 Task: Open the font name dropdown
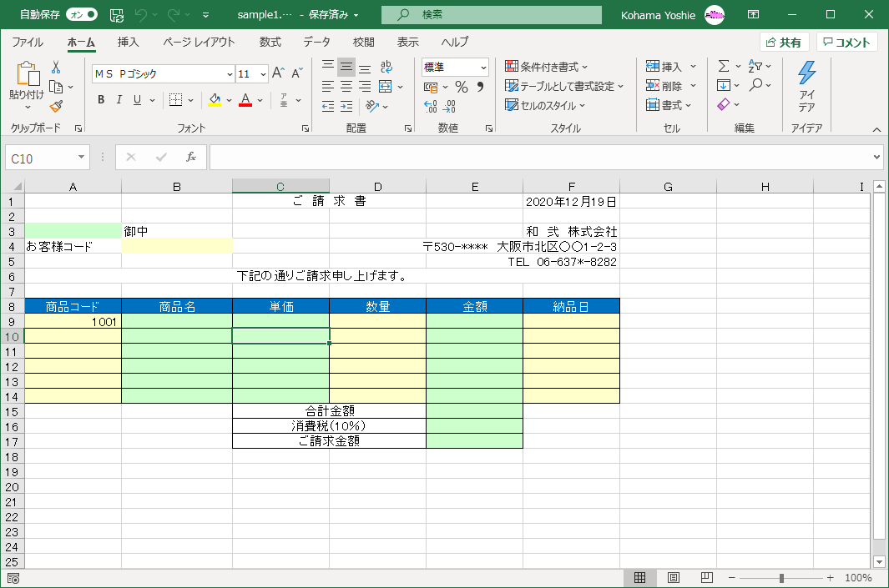[x=230, y=74]
